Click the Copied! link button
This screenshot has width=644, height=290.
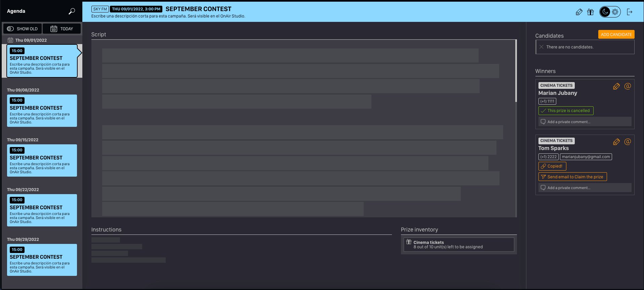coord(552,166)
